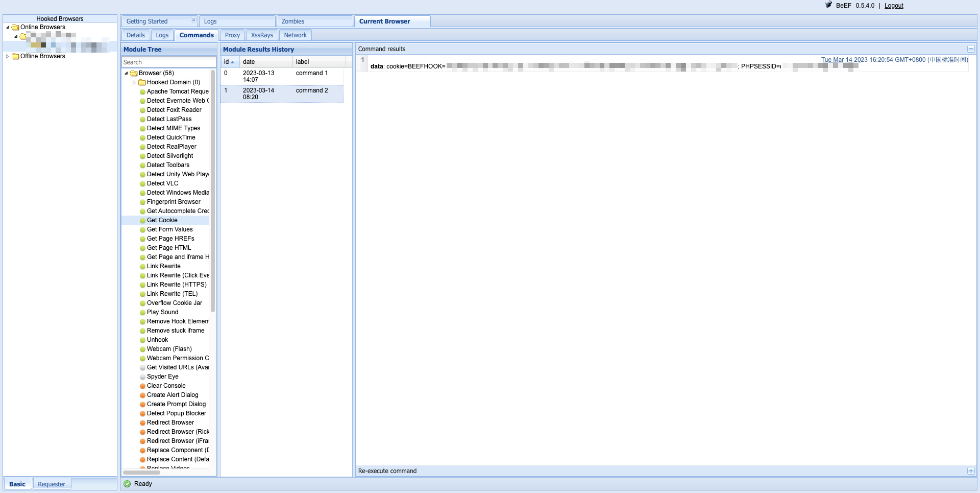Click the green icon beside Get Page HTML
The image size is (980, 493).
click(x=143, y=248)
